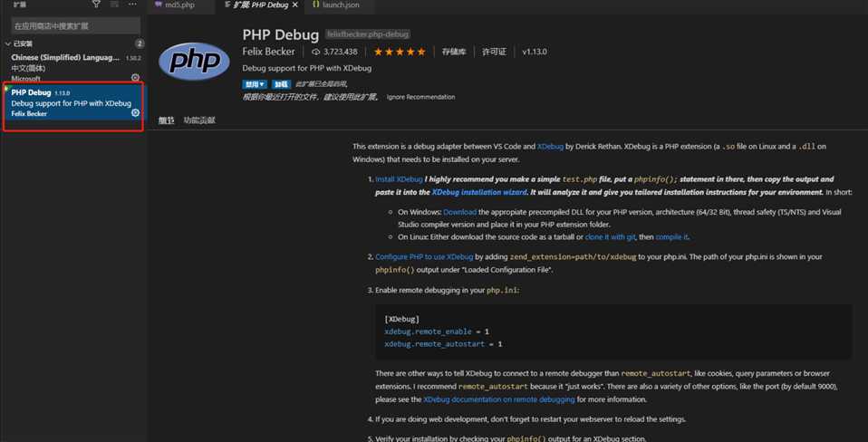Screen dimensions: 868x442
Task: Click the XDebug link in first paragraph
Action: tap(550, 147)
